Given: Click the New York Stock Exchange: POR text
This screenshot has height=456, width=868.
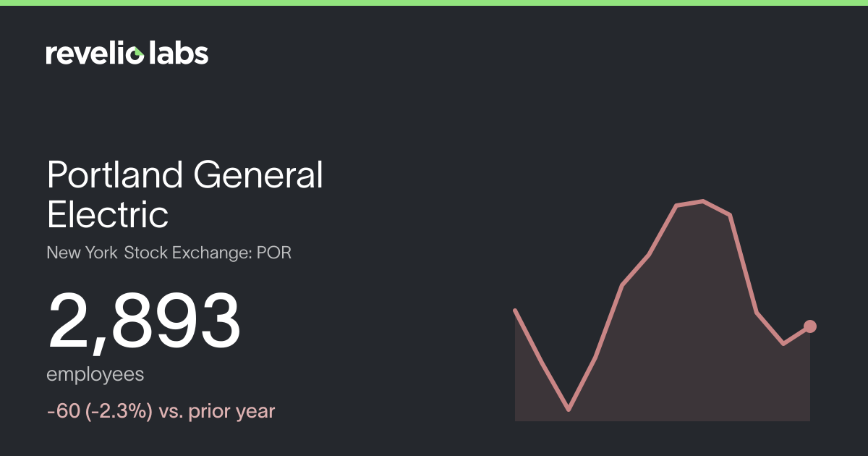Looking at the screenshot, I should [x=169, y=253].
